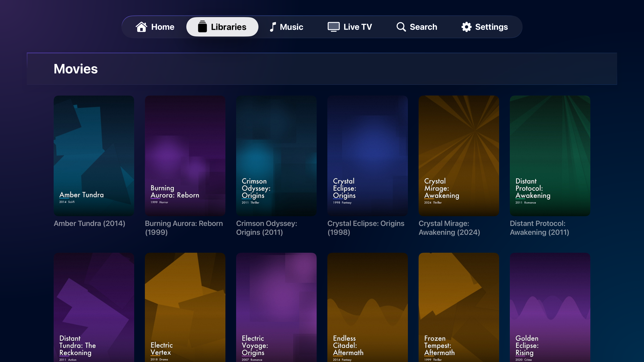Click the Home house icon
644x362 pixels.
coord(141,27)
